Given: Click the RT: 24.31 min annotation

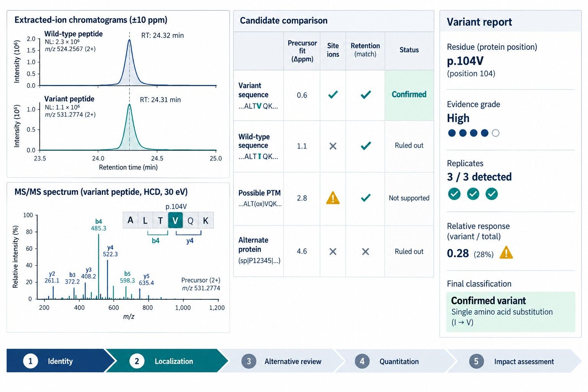Looking at the screenshot, I should (160, 100).
